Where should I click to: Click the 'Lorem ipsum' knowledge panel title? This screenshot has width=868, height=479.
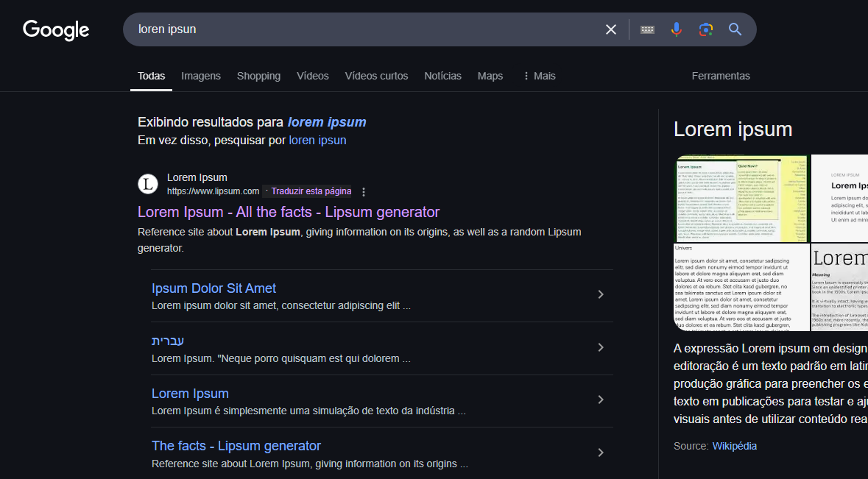733,129
